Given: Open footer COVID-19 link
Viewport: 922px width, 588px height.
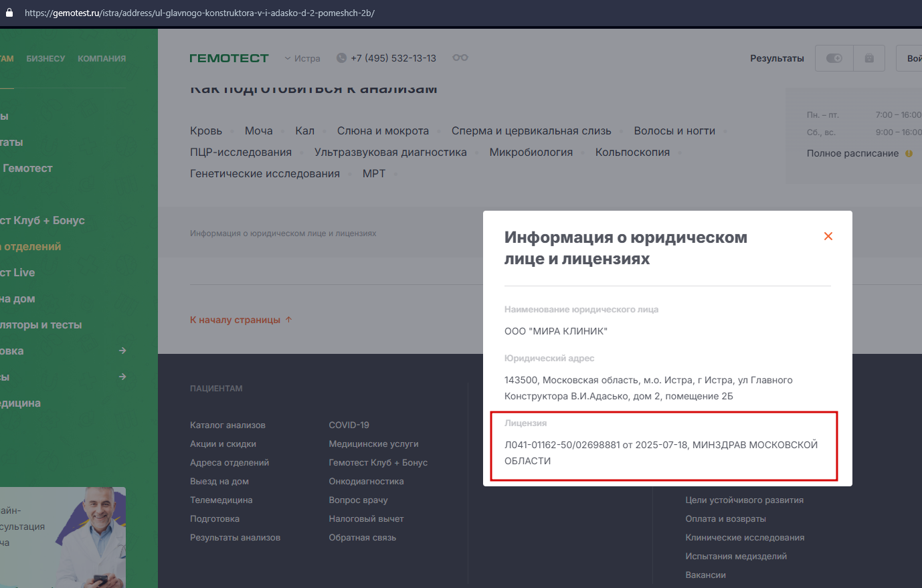Looking at the screenshot, I should (349, 425).
